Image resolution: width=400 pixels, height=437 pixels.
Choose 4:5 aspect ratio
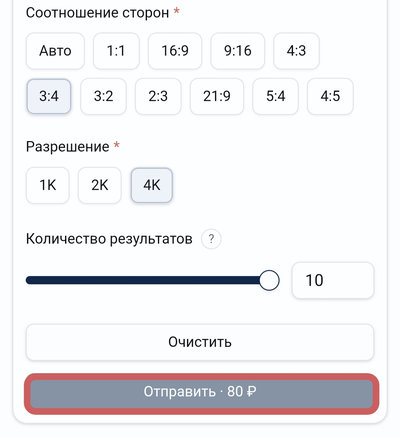click(330, 96)
